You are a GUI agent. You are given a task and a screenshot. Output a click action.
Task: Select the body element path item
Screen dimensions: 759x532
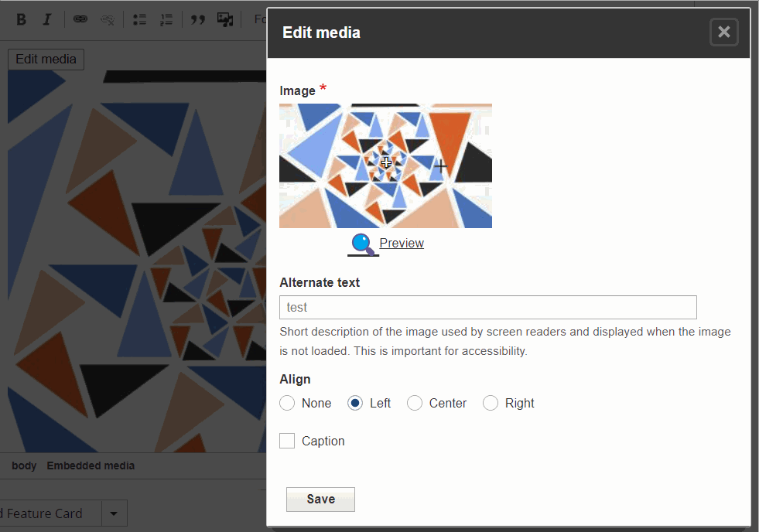click(23, 465)
